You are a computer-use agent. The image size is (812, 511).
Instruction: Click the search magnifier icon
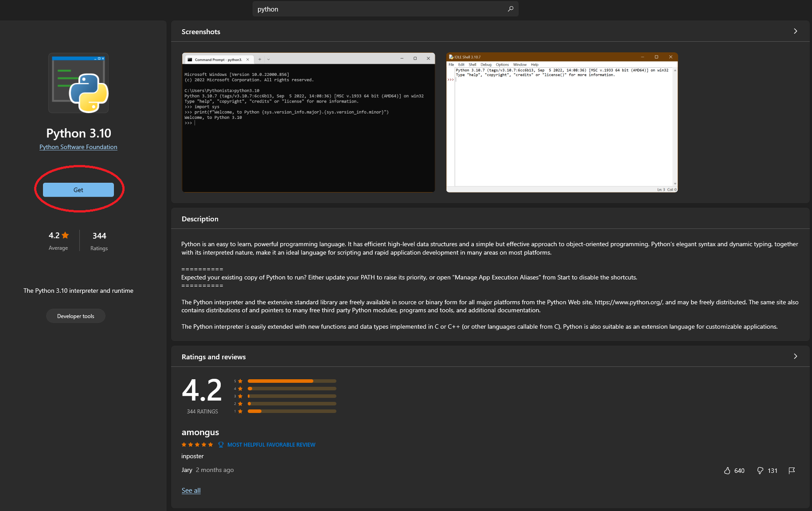click(x=510, y=9)
